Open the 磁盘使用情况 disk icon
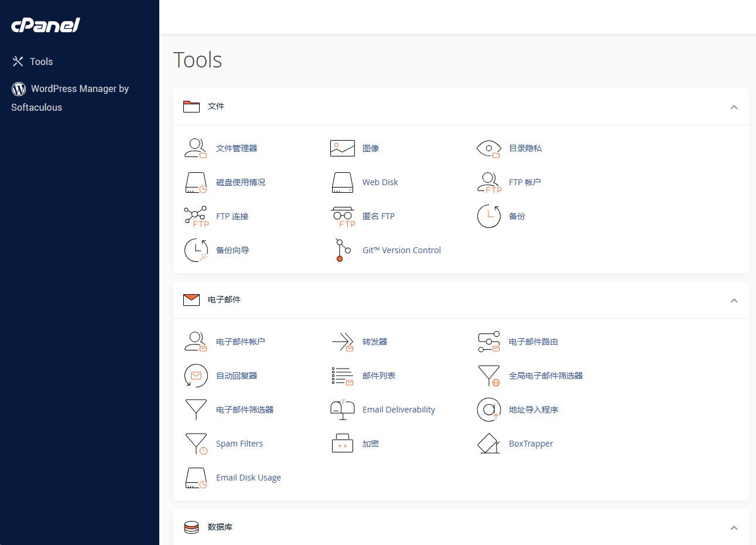This screenshot has height=545, width=756. click(x=196, y=182)
